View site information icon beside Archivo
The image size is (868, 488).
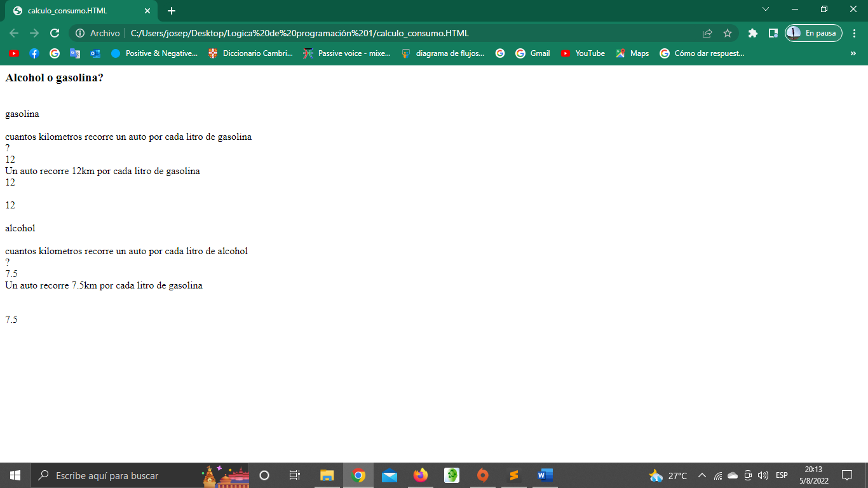tap(80, 33)
